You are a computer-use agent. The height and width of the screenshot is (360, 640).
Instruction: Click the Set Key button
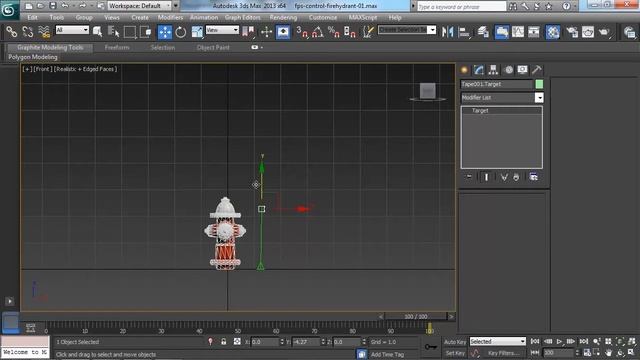[455, 353]
